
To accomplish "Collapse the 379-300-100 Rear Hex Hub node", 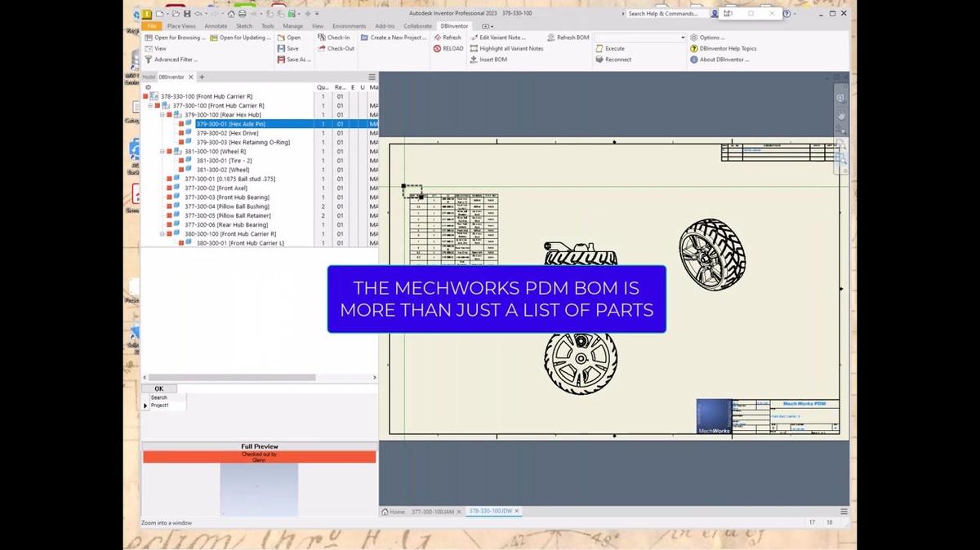I will (162, 115).
